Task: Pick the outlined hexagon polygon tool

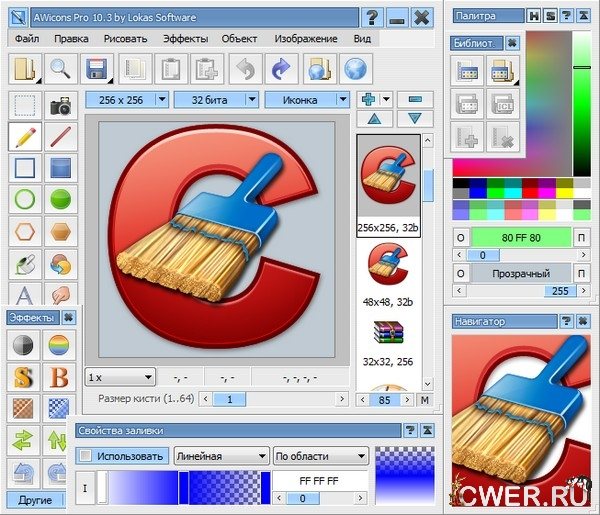Action: 25,231
